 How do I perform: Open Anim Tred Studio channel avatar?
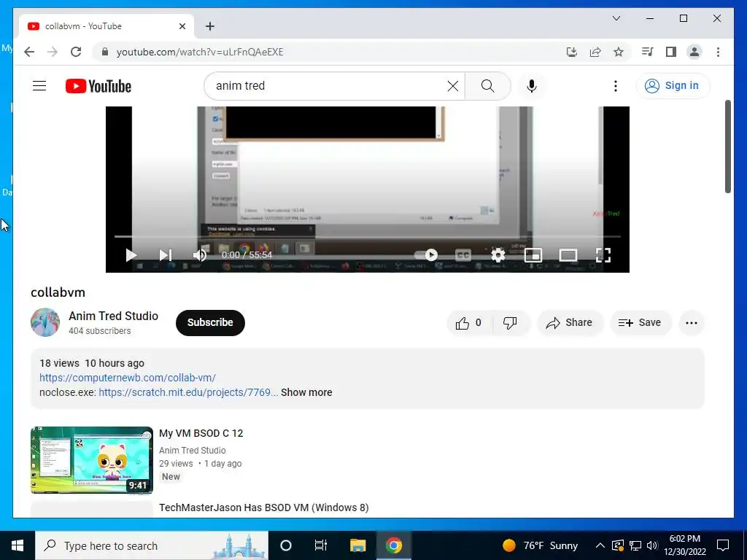(45, 322)
